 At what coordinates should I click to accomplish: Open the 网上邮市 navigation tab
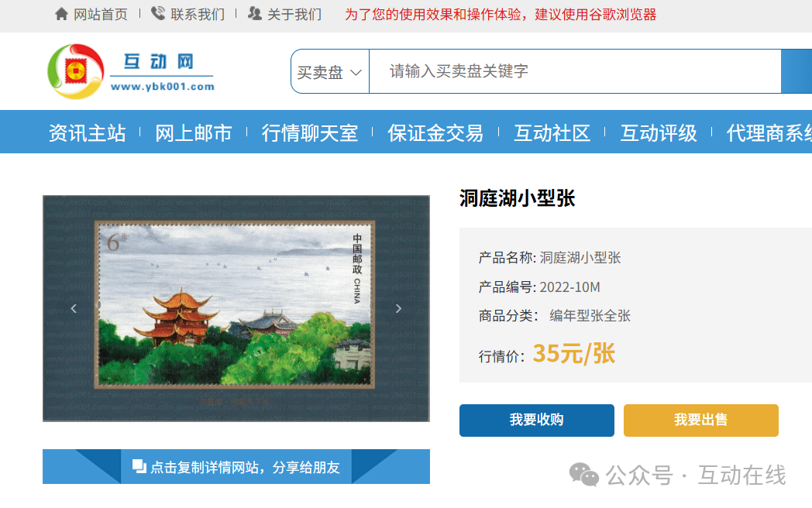194,133
